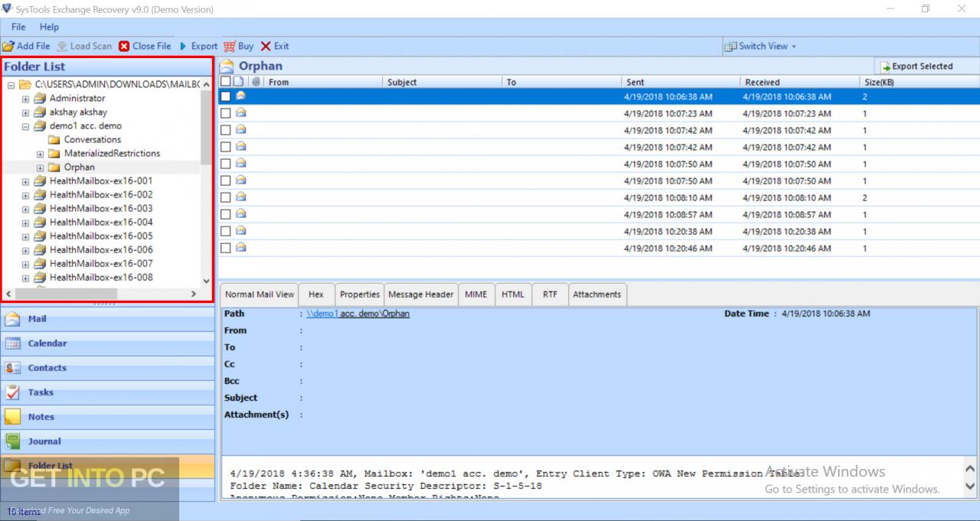Expand the Administrator mailbox node

coord(25,99)
